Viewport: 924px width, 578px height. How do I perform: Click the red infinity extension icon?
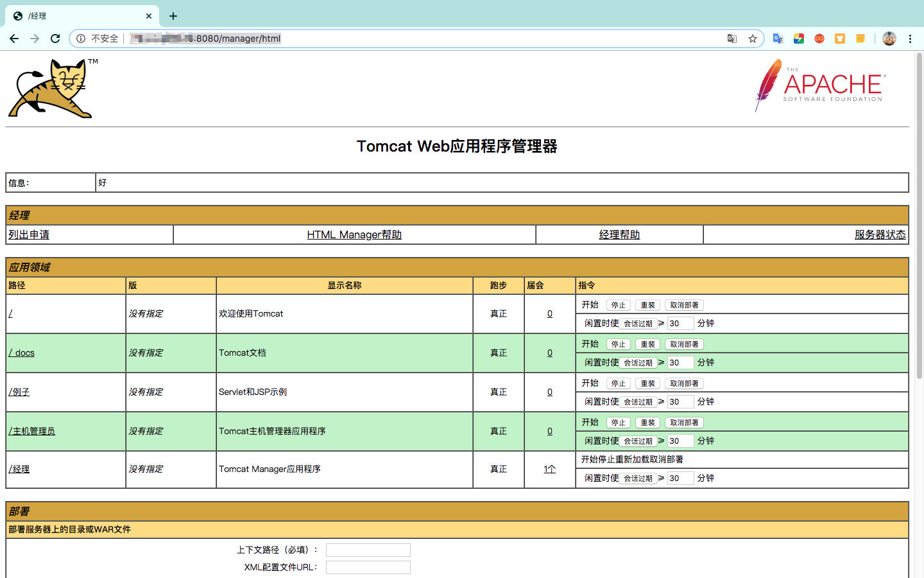coord(819,39)
